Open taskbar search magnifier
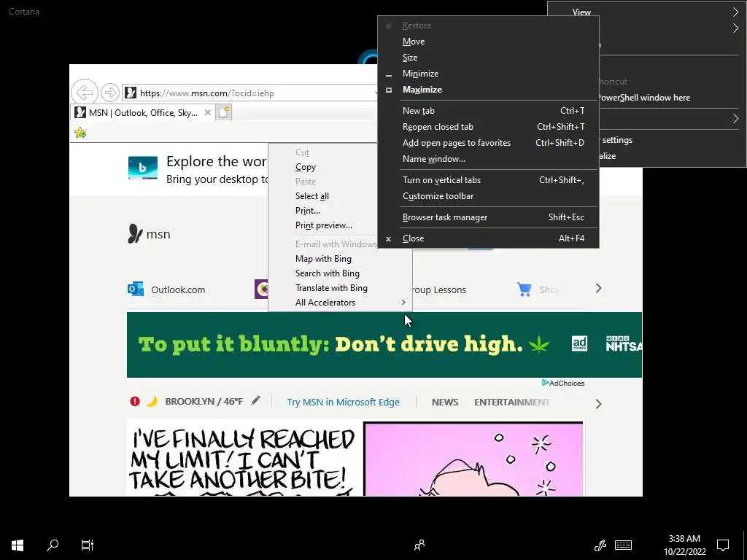Viewport: 747px width, 560px height. pyautogui.click(x=53, y=545)
